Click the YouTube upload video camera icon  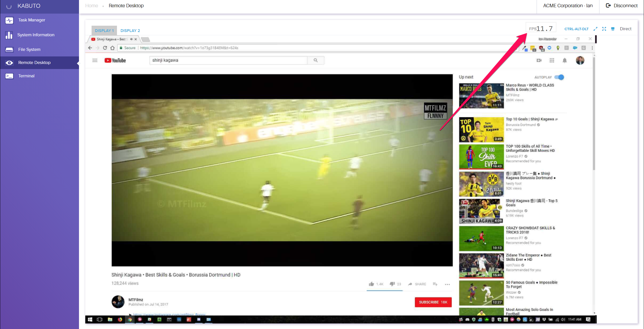539,60
